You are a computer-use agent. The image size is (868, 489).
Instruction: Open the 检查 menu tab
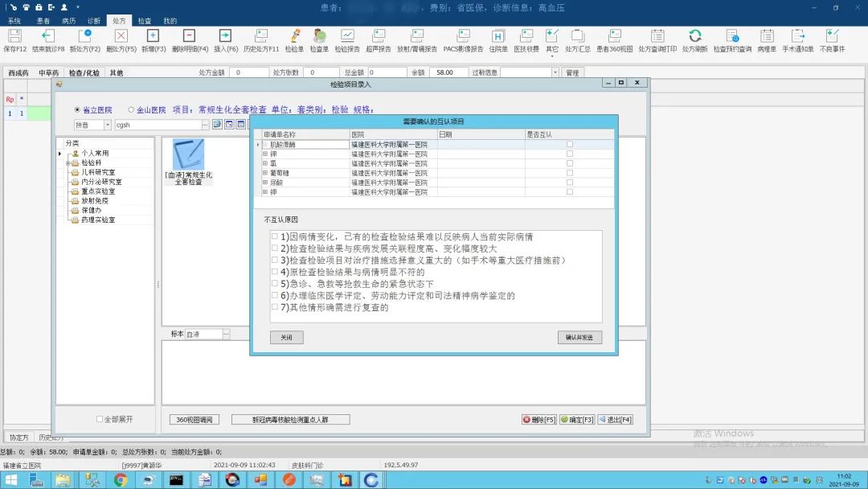(x=145, y=20)
